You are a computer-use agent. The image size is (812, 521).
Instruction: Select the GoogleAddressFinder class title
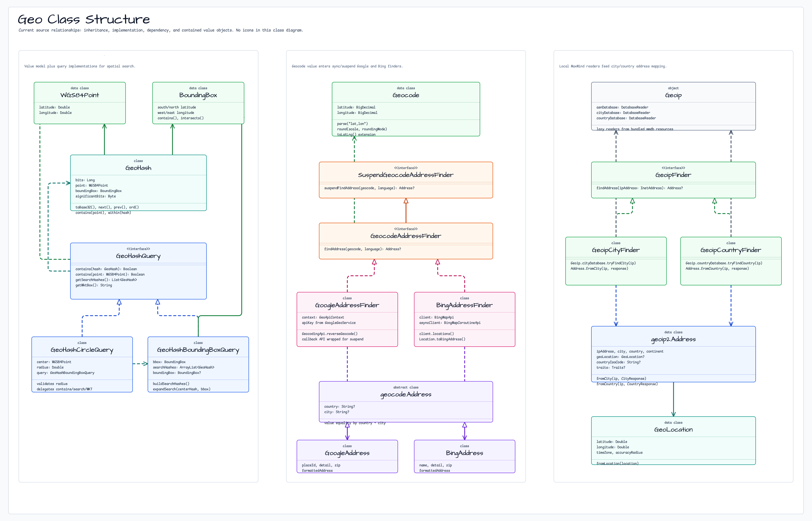click(347, 305)
